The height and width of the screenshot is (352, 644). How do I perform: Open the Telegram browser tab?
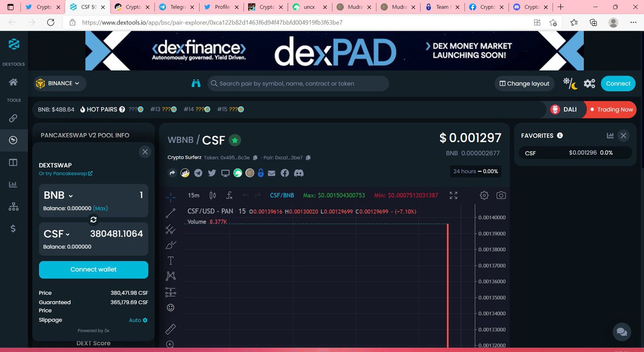click(x=176, y=7)
